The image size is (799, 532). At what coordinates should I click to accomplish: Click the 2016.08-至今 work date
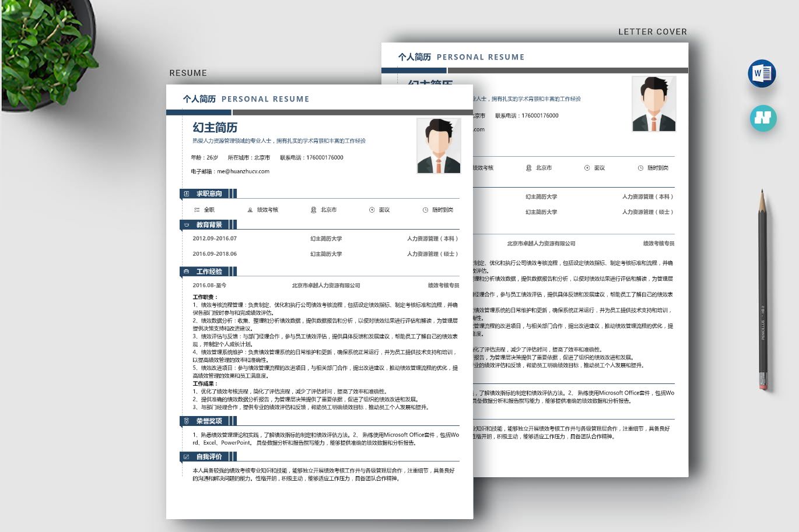(209, 286)
